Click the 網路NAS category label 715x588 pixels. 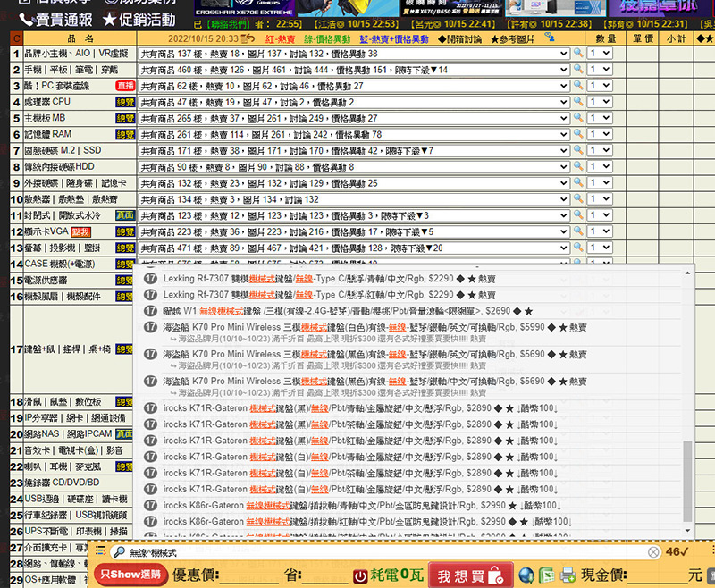click(68, 434)
